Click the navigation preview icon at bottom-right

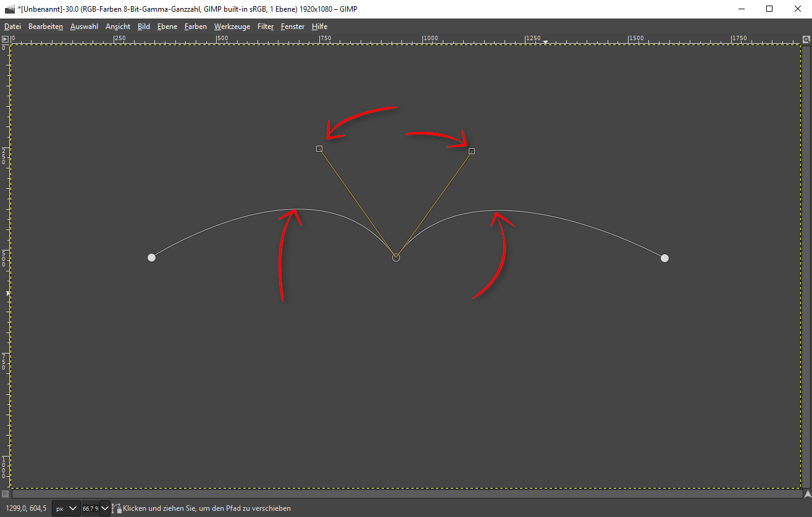coord(806,494)
